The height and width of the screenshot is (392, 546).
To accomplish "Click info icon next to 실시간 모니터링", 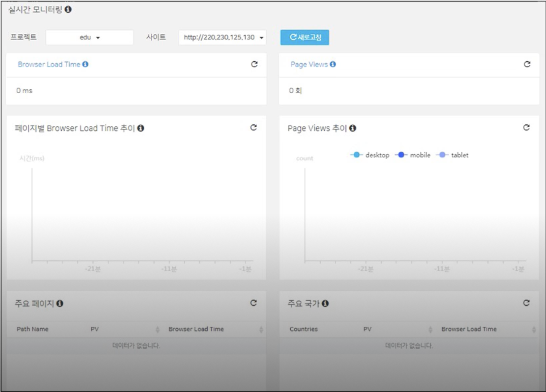I will click(68, 9).
